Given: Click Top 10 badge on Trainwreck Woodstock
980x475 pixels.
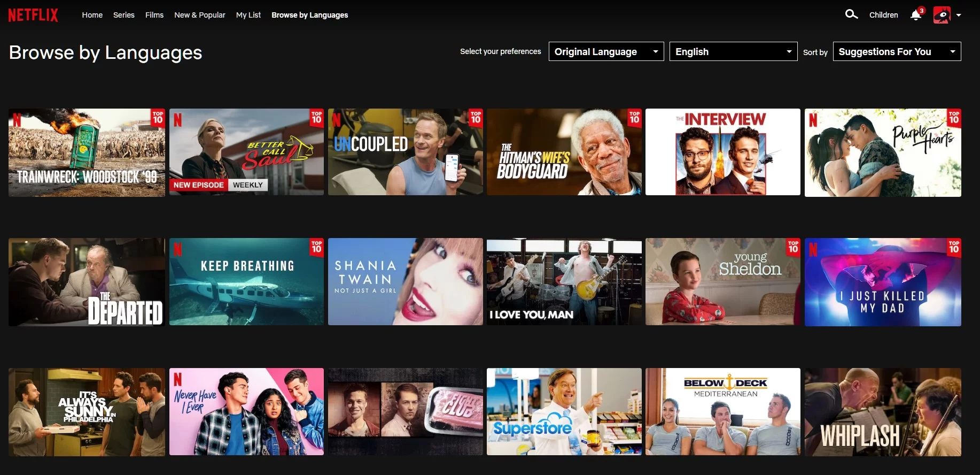Looking at the screenshot, I should click(158, 118).
